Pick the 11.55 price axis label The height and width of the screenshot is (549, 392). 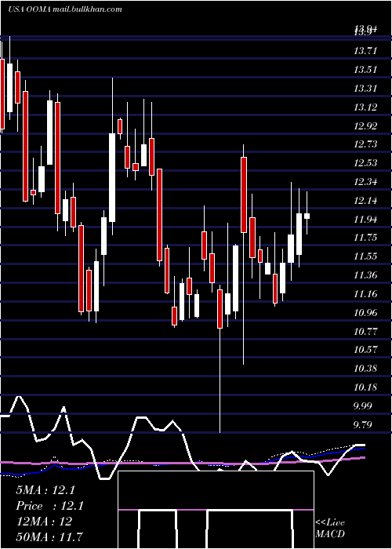pos(365,256)
